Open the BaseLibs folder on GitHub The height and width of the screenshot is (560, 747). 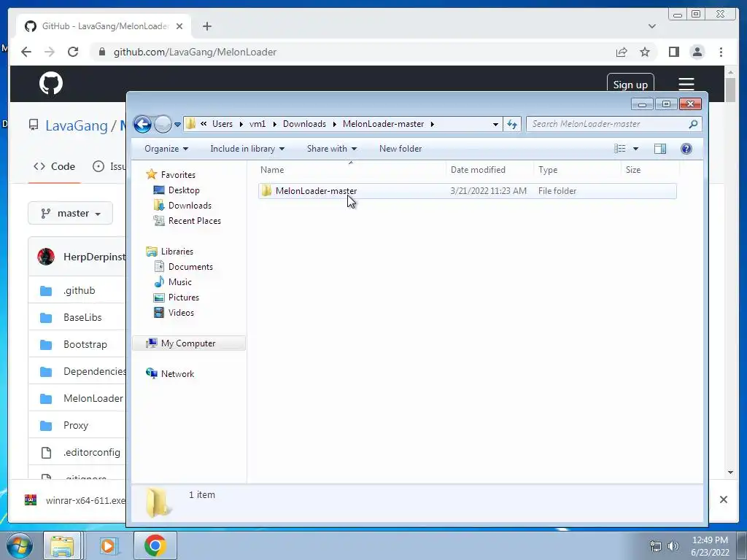coord(82,318)
